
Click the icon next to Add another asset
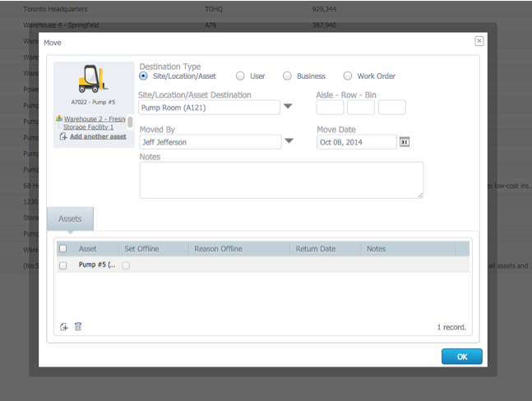click(x=63, y=136)
